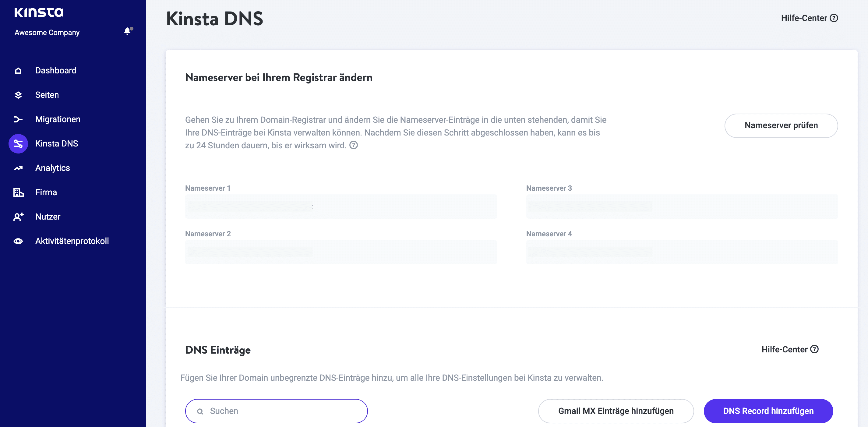Click the Nameserver 1 value field
This screenshot has height=427, width=868.
tap(341, 206)
